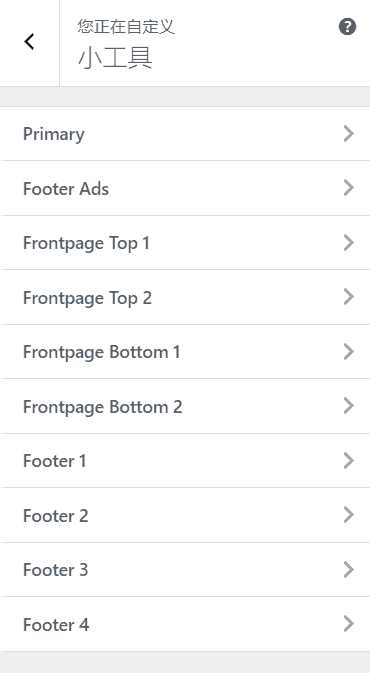Click the 小工具 panel heading
This screenshot has height=673, width=370.
(x=115, y=58)
